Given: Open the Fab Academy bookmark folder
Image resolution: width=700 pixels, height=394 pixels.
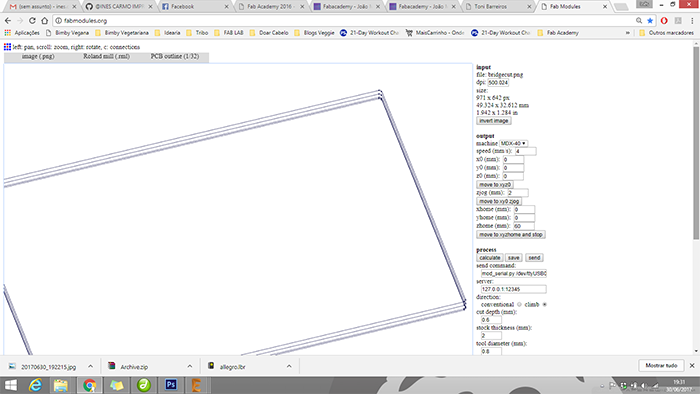Looking at the screenshot, I should (558, 33).
